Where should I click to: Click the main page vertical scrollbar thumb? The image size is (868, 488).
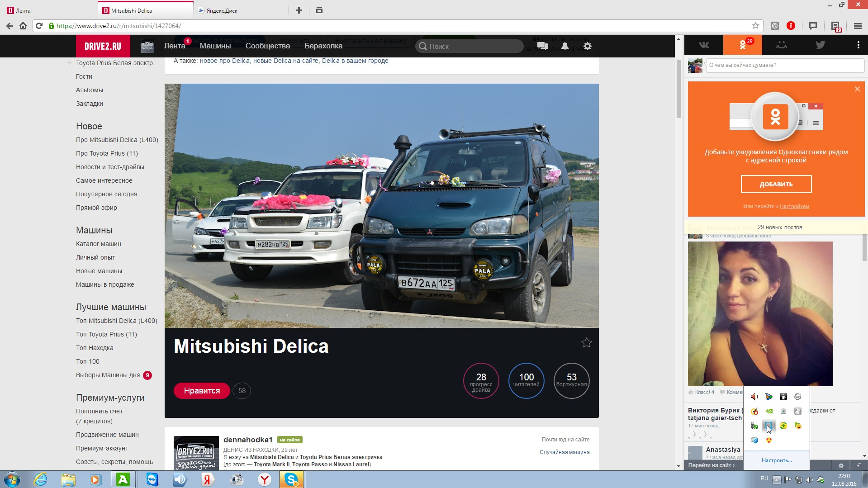678,88
